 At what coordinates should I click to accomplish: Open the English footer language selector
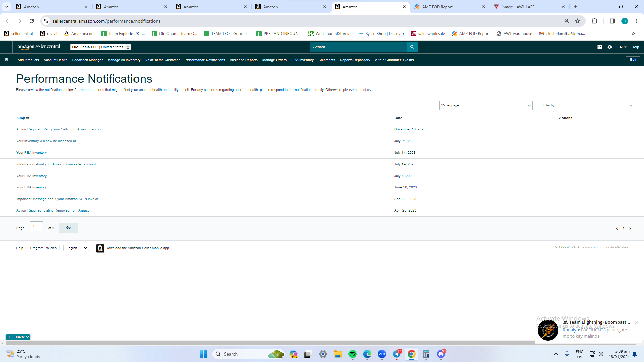[76, 248]
